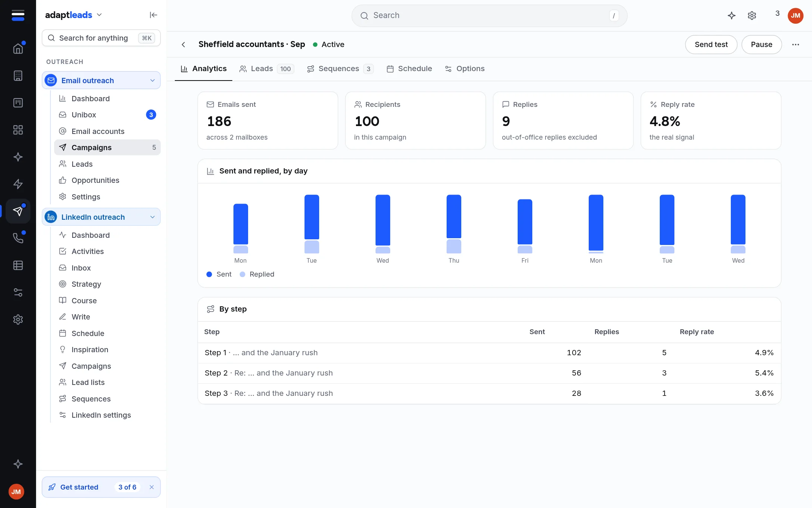Open Campaigns under LinkedIn outreach
812x508 pixels.
click(x=107, y=366)
